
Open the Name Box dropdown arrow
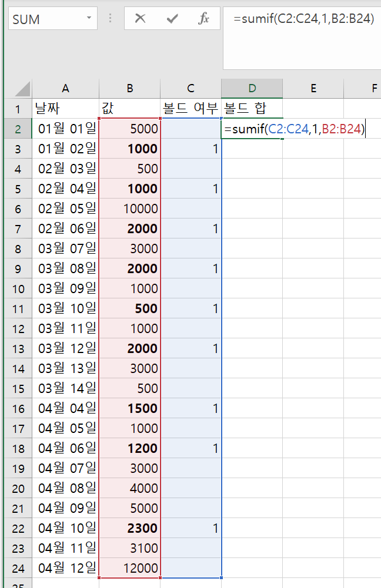click(89, 18)
